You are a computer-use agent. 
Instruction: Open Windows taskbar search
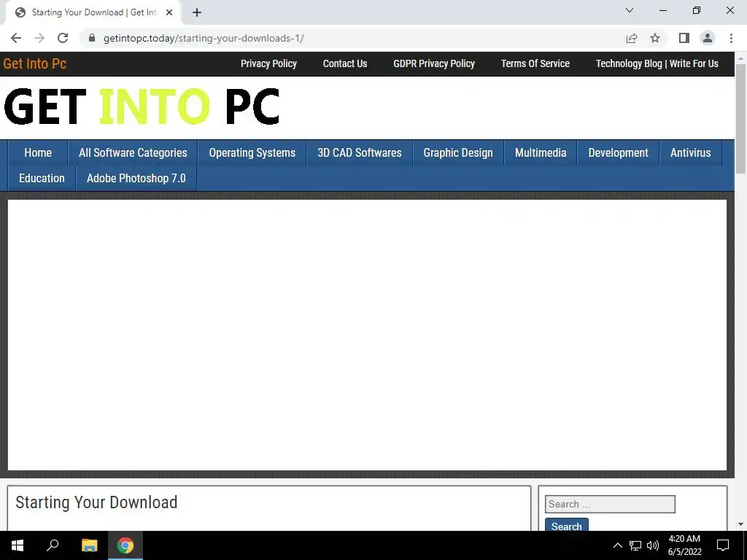pos(53,545)
